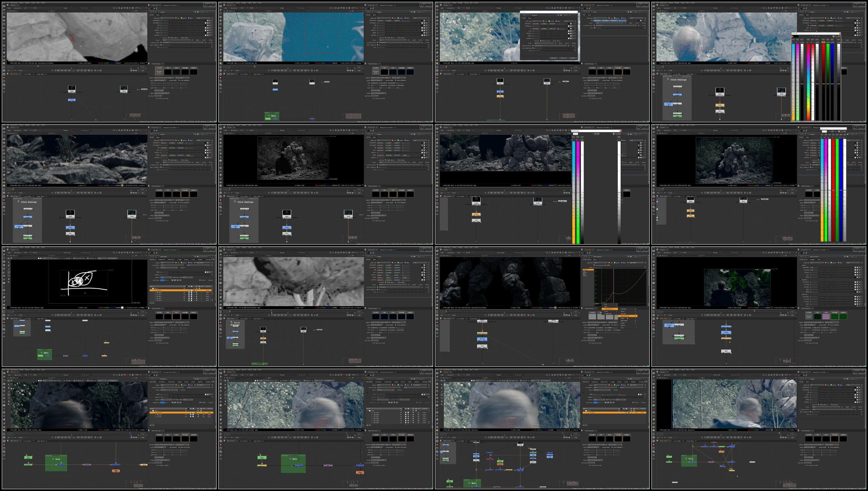Screen dimensions: 868x491
Task: Toggle black clamp checkbox in gray rock screenshot
Action: pyautogui.click(x=169, y=38)
